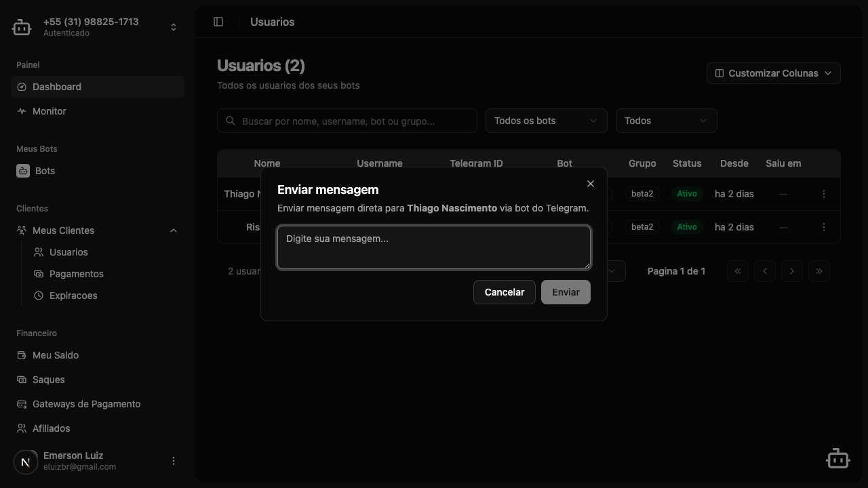Click the Cancelar button
This screenshot has height=488, width=868.
pos(505,292)
